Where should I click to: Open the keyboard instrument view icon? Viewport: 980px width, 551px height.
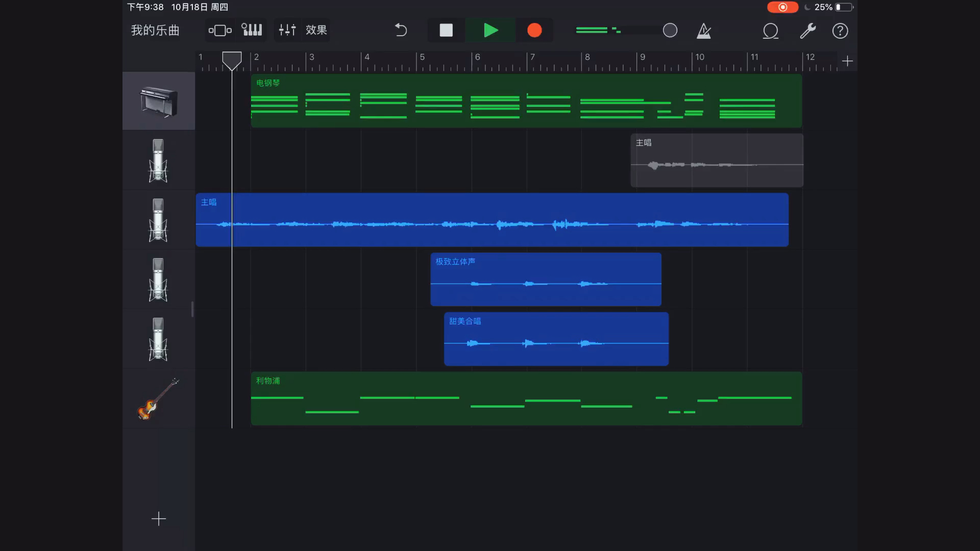point(252,30)
